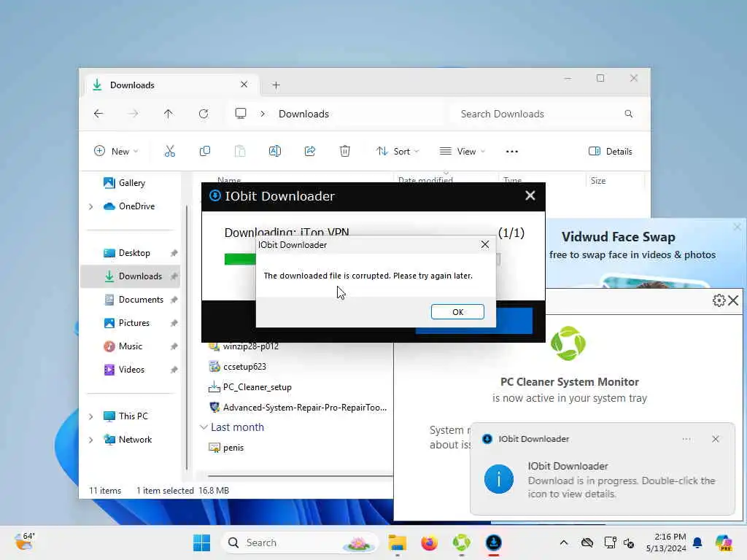This screenshot has height=560, width=747.
Task: Open Pictures in the navigation pane
Action: pyautogui.click(x=133, y=323)
